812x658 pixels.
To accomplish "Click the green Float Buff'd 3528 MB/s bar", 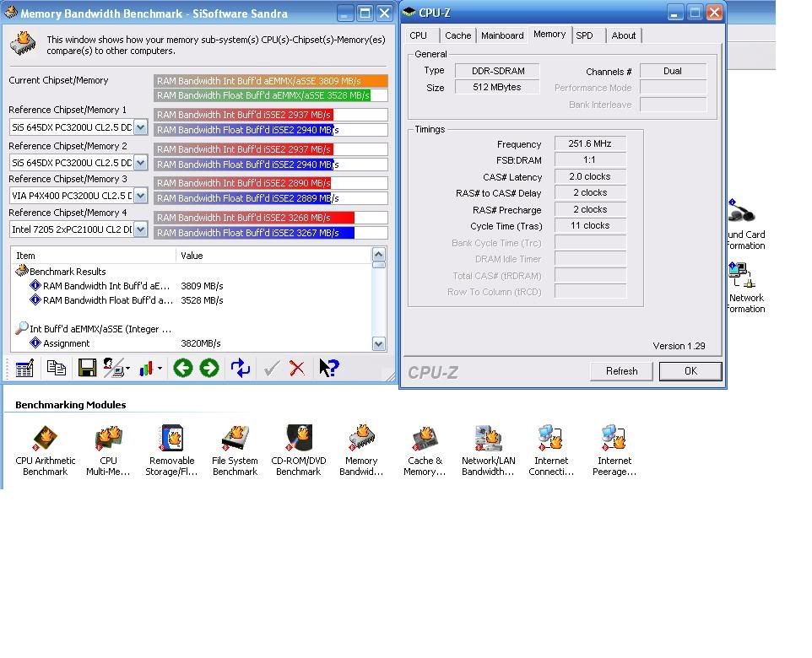I will 262,96.
